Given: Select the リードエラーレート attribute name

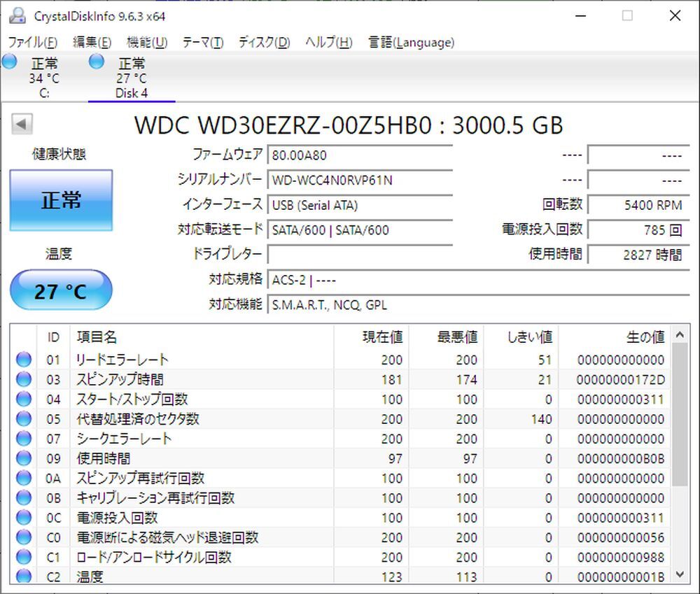Looking at the screenshot, I should tap(122, 360).
